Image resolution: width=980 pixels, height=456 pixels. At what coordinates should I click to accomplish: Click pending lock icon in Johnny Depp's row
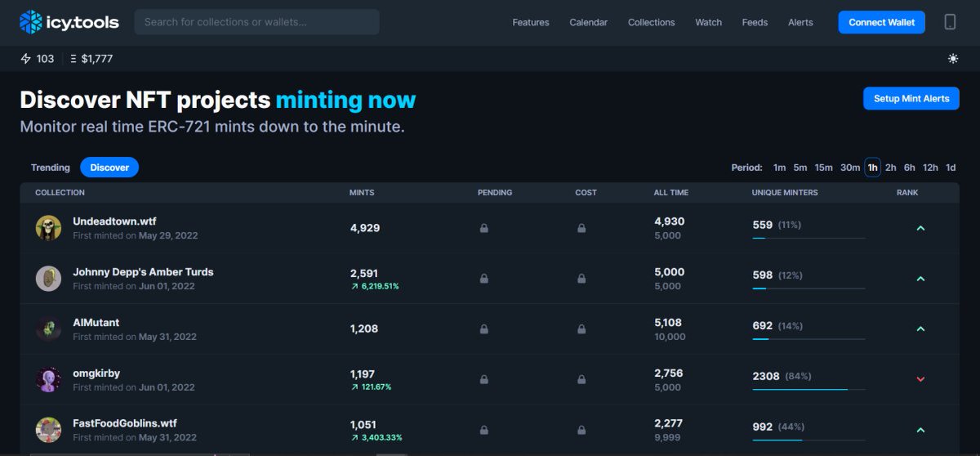tap(483, 279)
